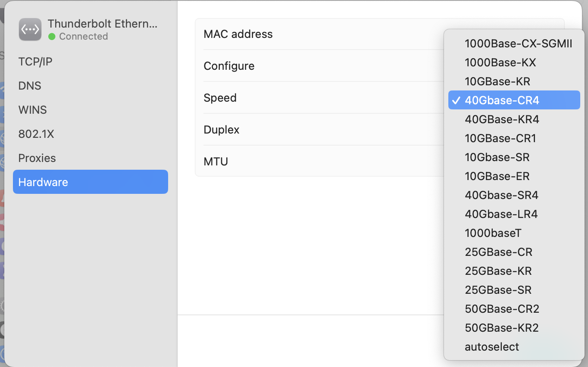Select 1000Base-KX from speed menu
Image resolution: width=588 pixels, height=367 pixels.
point(500,62)
